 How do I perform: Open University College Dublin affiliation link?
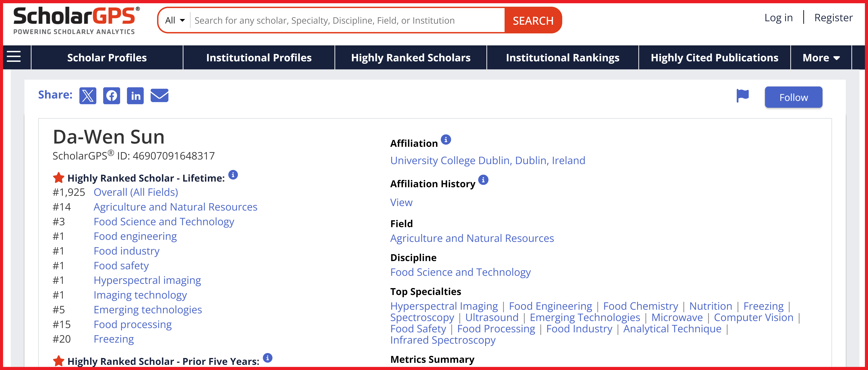[487, 161]
